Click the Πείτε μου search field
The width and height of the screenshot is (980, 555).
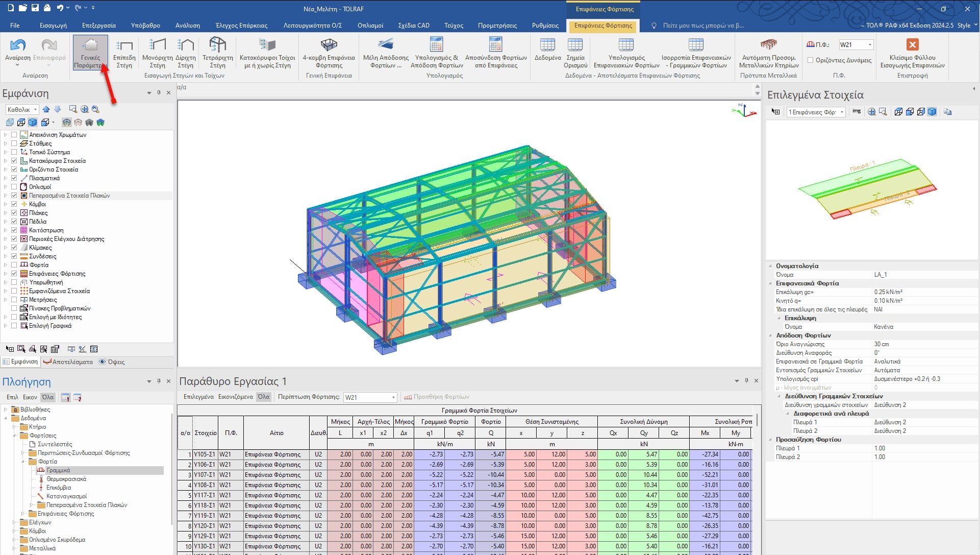[x=702, y=25]
